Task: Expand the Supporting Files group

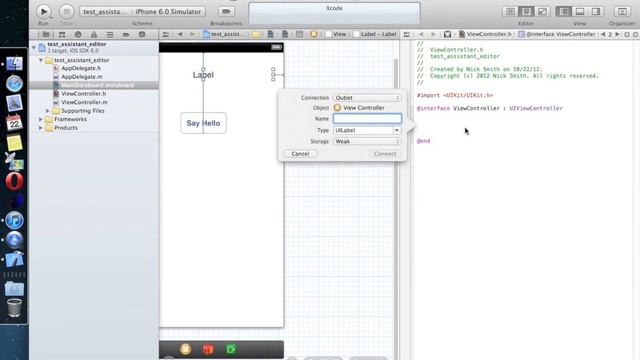Action: click(48, 111)
